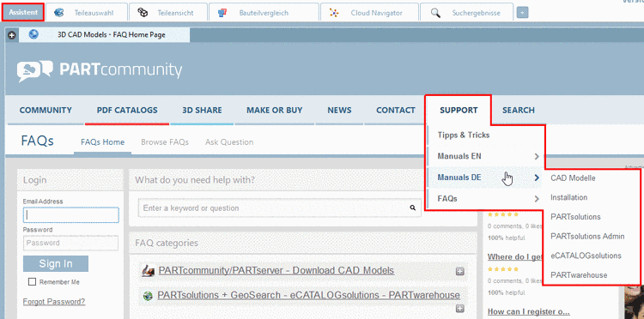The image size is (644, 319).
Task: Open the SUPPORT menu
Action: (x=459, y=110)
